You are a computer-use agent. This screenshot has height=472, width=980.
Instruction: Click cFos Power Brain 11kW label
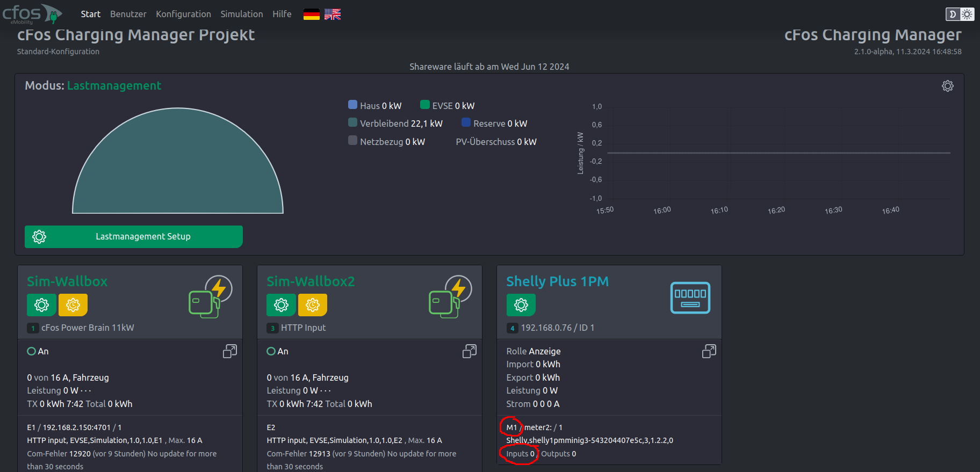tap(88, 328)
